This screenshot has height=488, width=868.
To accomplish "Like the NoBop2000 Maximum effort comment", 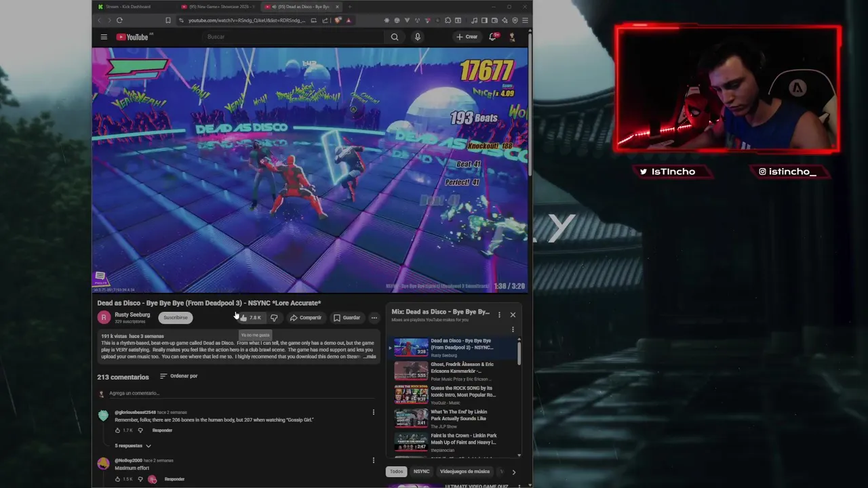I will click(x=117, y=479).
